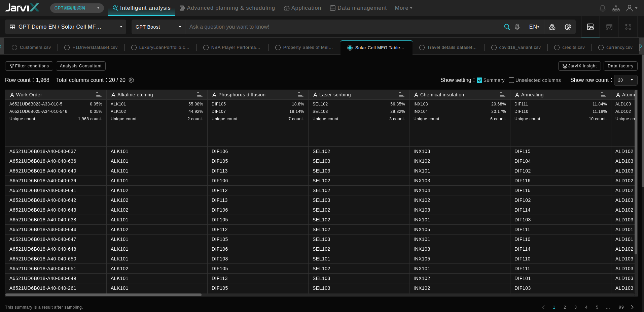Click the chart analysis icon
This screenshot has height=312, width=644.
(x=609, y=27)
